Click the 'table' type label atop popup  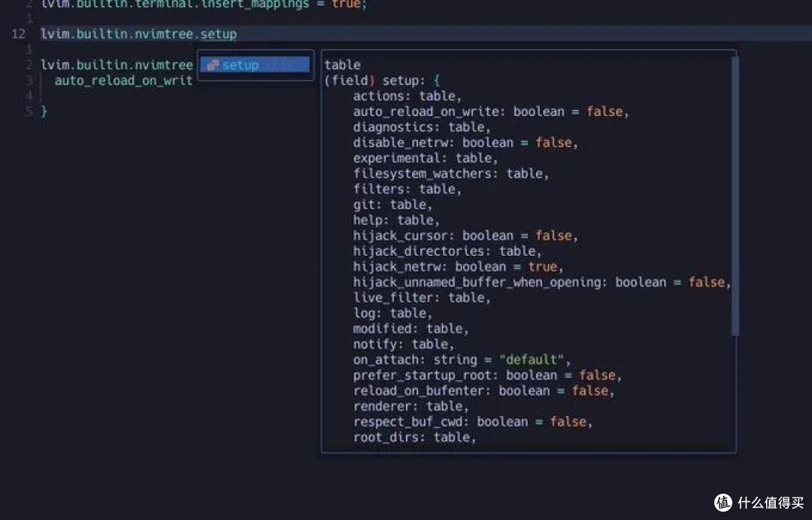point(342,65)
